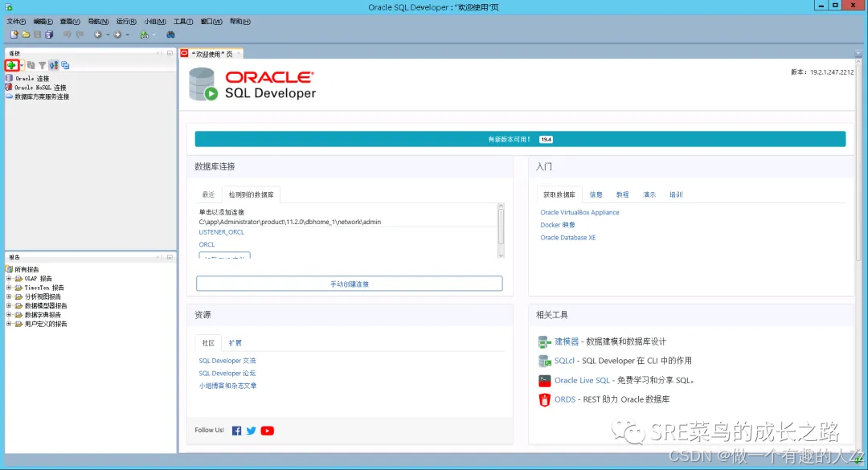
Task: Open the 编辑(E) menu
Action: pyautogui.click(x=43, y=22)
